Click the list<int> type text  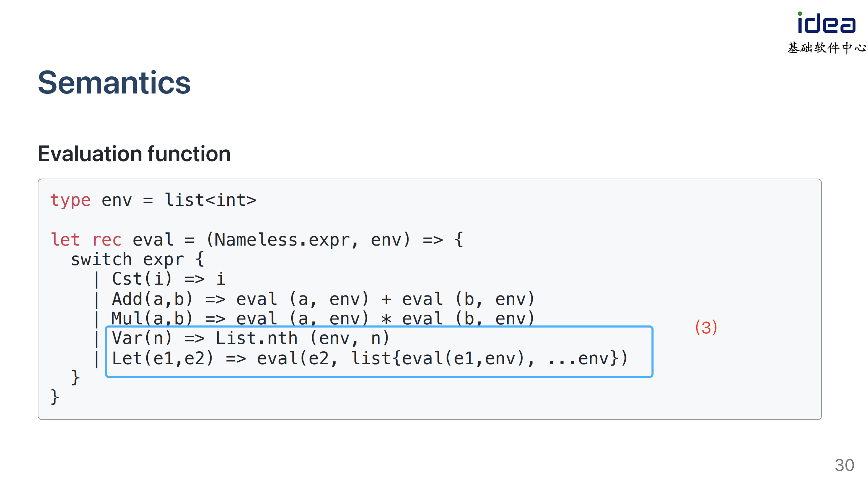[211, 201]
